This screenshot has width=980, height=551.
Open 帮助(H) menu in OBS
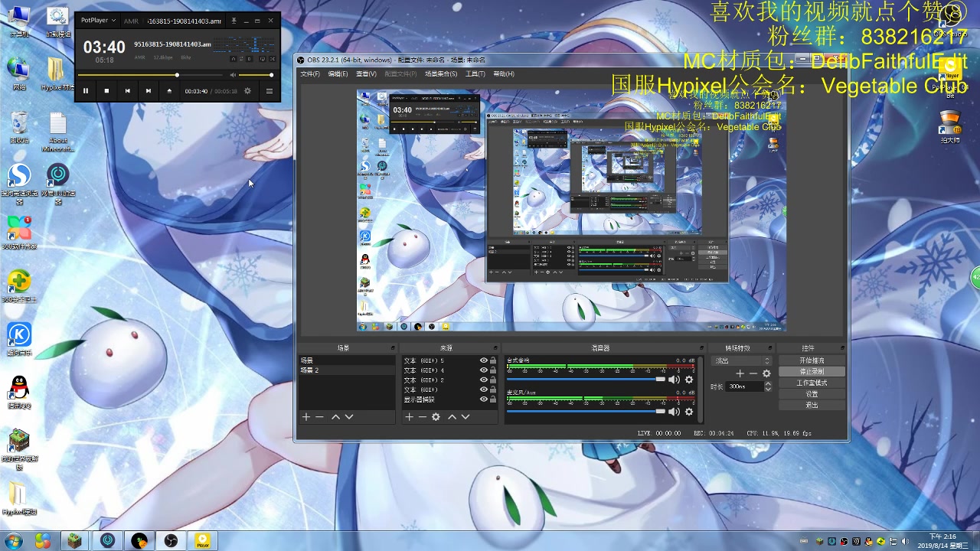[x=504, y=74]
